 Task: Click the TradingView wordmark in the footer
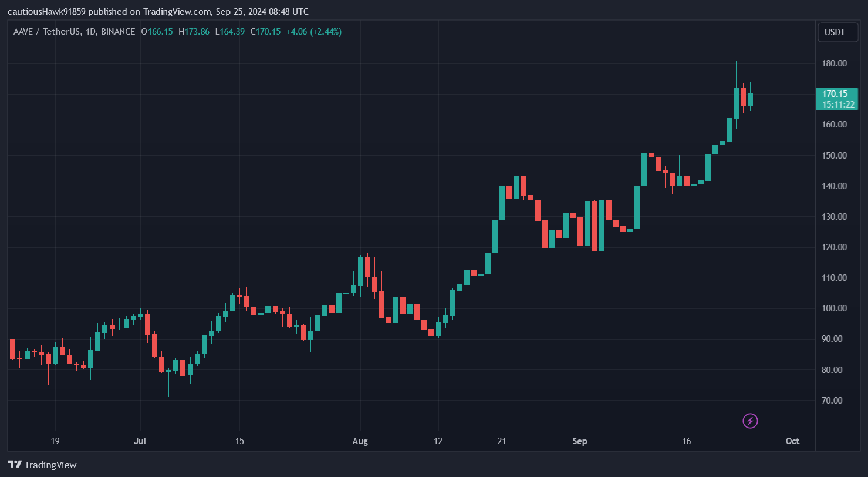tap(50, 465)
